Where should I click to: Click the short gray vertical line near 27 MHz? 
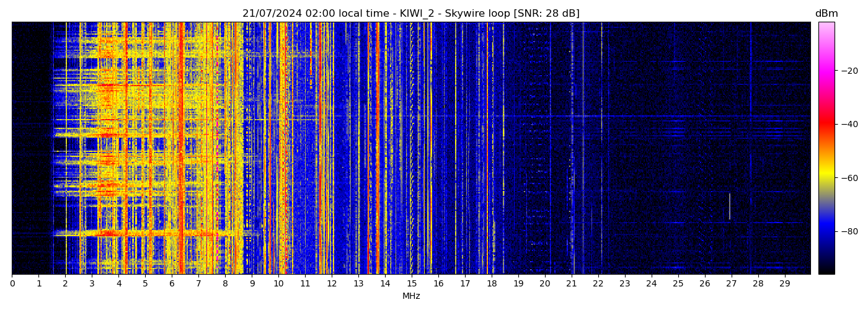point(729,206)
